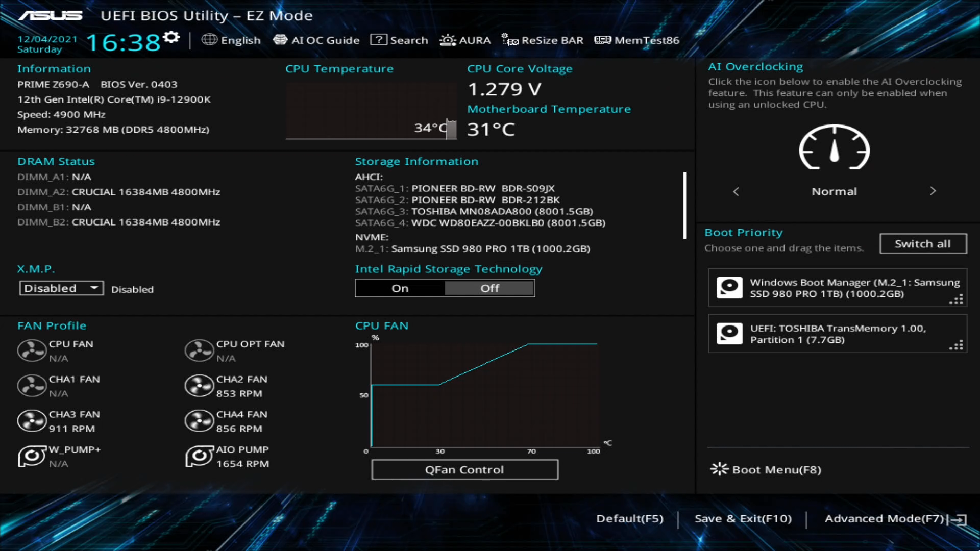This screenshot has height=551, width=980.
Task: Open QFan Control
Action: (464, 470)
